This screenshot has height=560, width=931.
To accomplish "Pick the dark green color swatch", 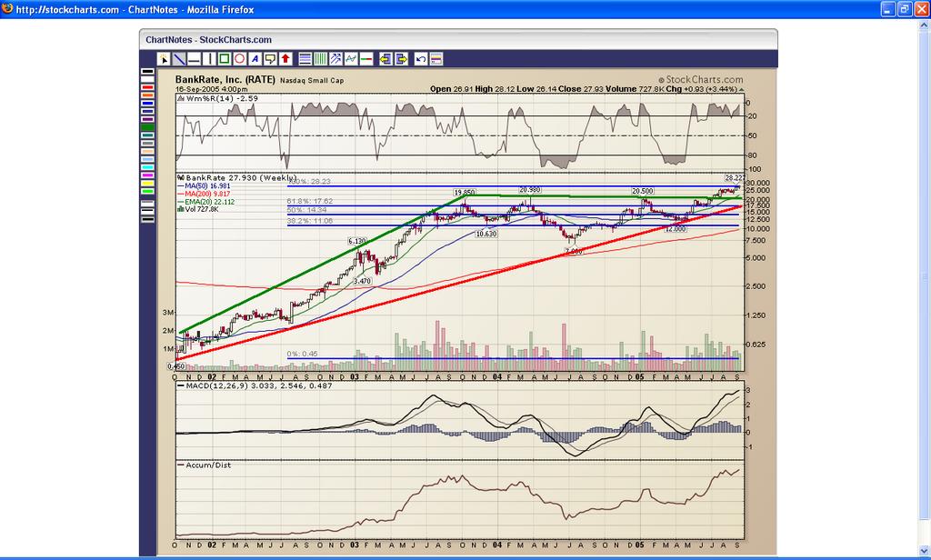I will pyautogui.click(x=147, y=127).
